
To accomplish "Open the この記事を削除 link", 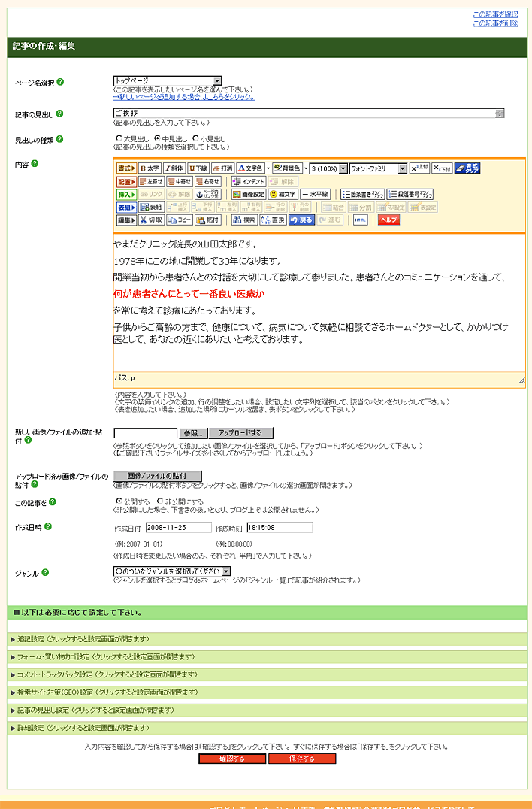I will [495, 23].
